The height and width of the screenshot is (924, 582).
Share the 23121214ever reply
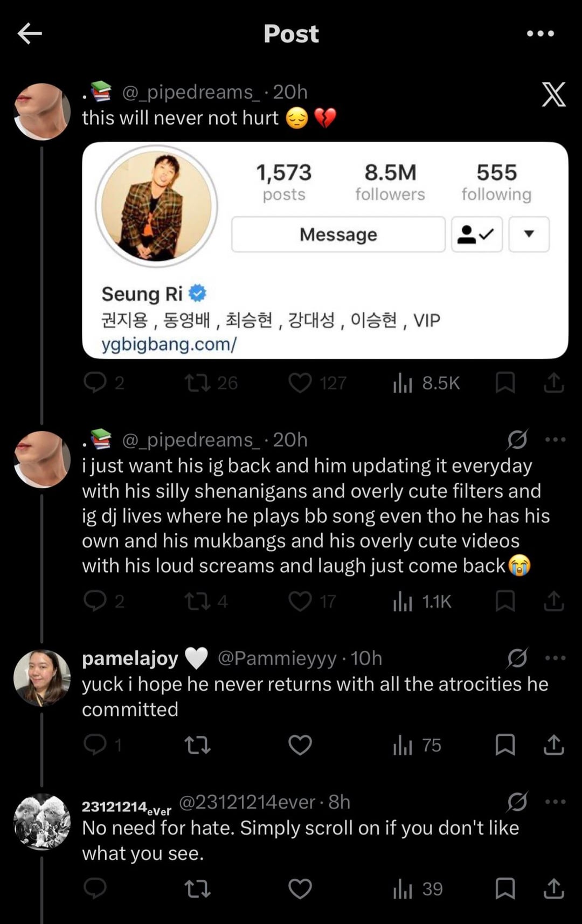553,889
